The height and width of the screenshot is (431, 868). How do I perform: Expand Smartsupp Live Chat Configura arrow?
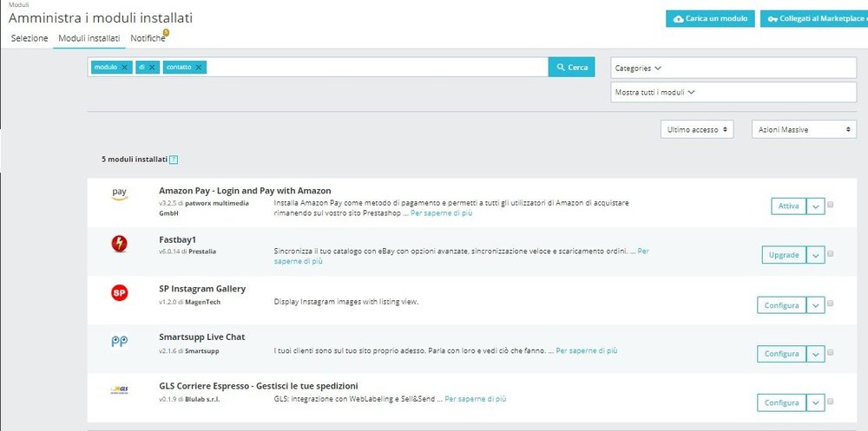point(815,354)
